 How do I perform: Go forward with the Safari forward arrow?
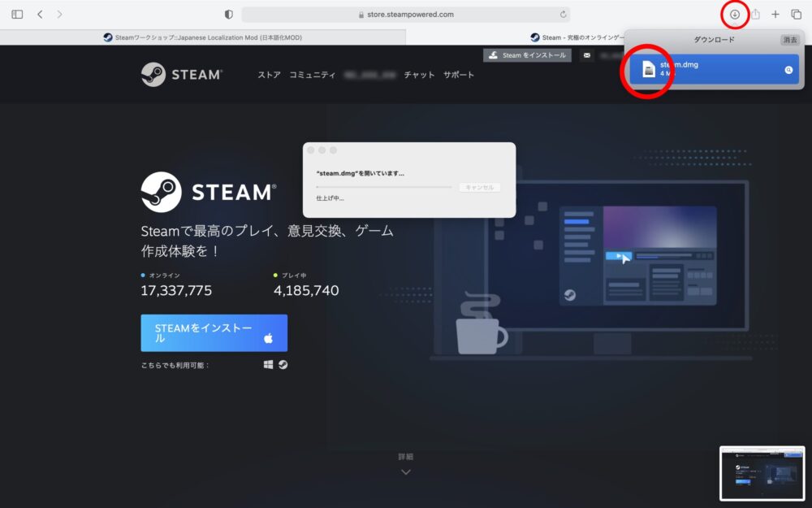click(59, 15)
